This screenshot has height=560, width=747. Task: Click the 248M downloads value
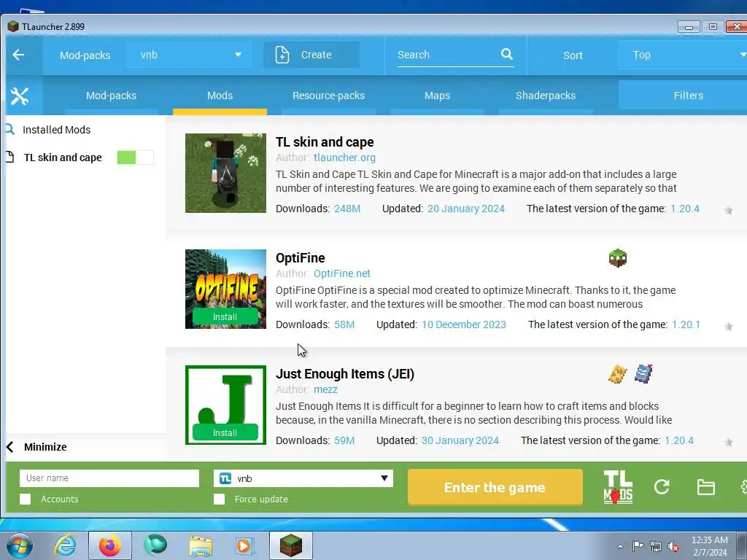347,209
